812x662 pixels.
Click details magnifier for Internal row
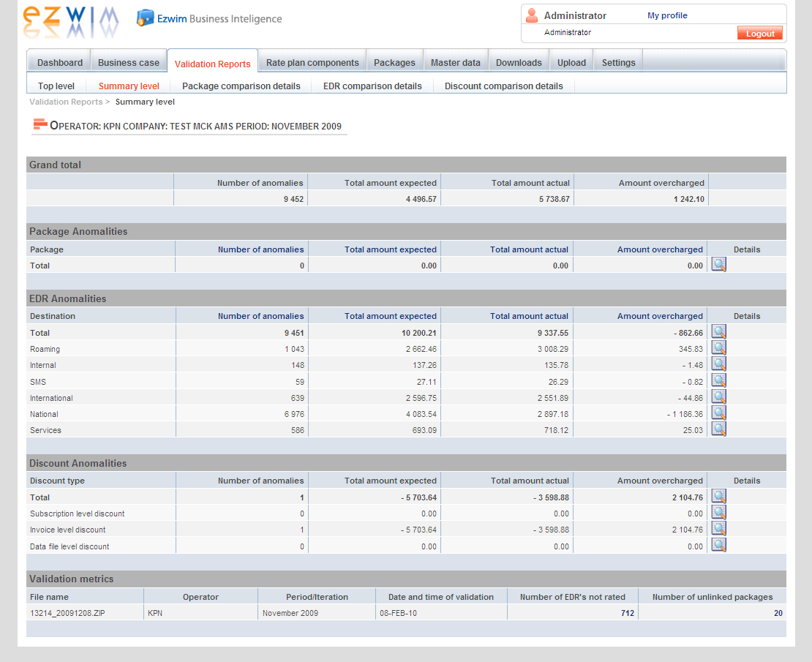(718, 364)
